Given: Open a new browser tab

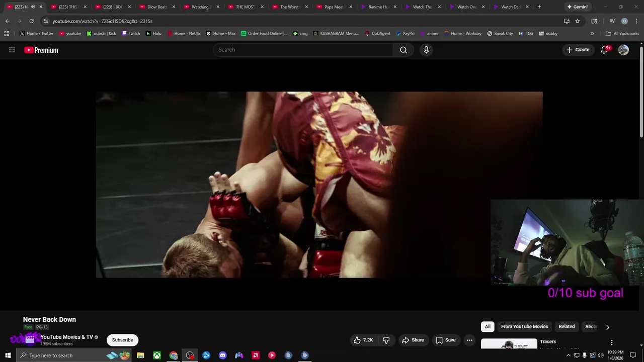Looking at the screenshot, I should click(x=539, y=7).
